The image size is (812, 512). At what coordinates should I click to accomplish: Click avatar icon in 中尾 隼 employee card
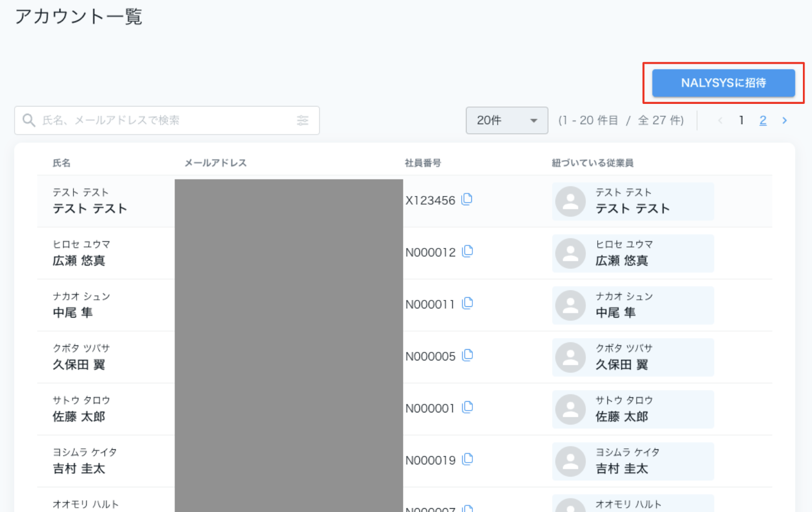point(570,305)
